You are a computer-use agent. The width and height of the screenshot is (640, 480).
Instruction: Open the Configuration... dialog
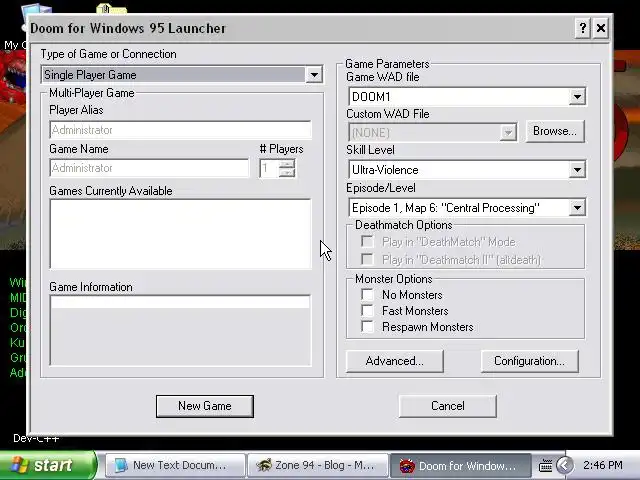529,361
